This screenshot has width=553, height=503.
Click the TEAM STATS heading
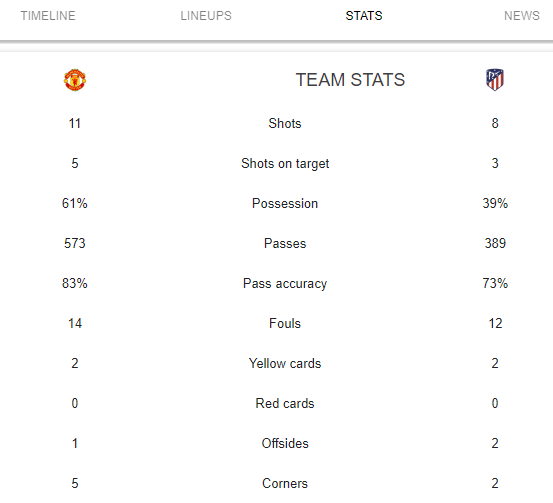350,80
